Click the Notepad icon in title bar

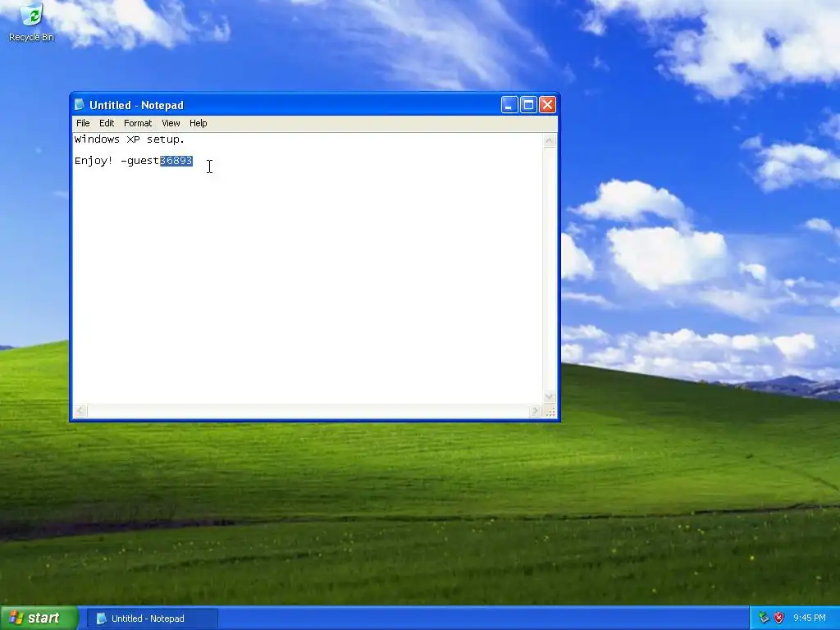pos(80,104)
